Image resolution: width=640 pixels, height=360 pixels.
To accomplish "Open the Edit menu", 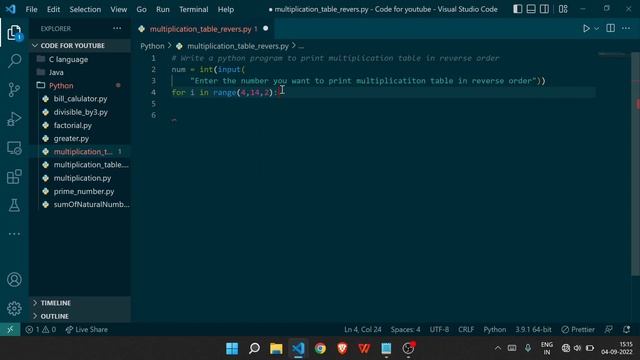I will (53, 9).
